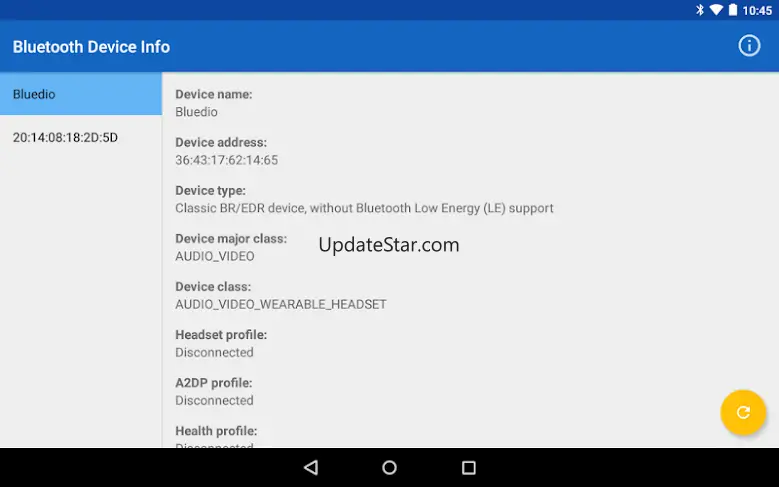Select device 20:14:08:18:2D:5D in list

pos(81,138)
